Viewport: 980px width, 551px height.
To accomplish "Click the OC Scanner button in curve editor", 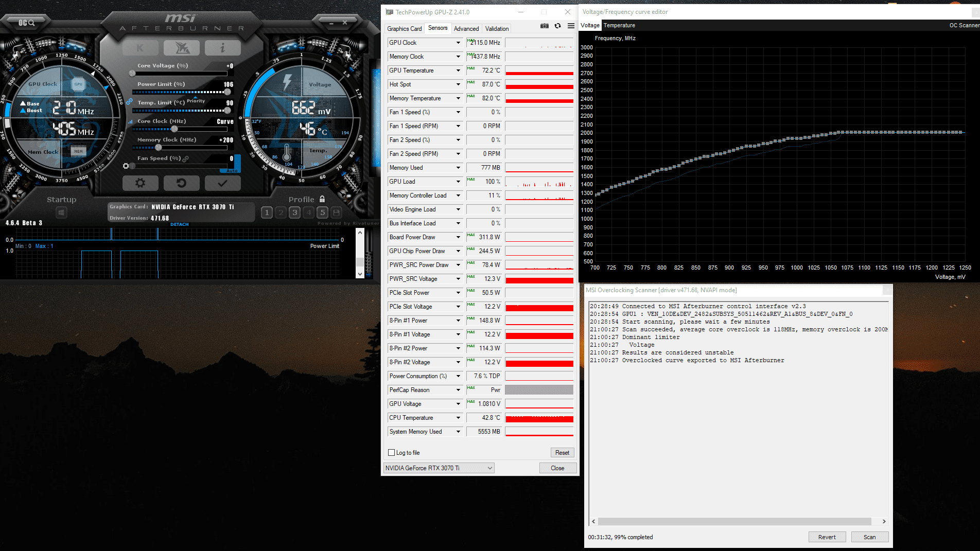I will (x=964, y=25).
